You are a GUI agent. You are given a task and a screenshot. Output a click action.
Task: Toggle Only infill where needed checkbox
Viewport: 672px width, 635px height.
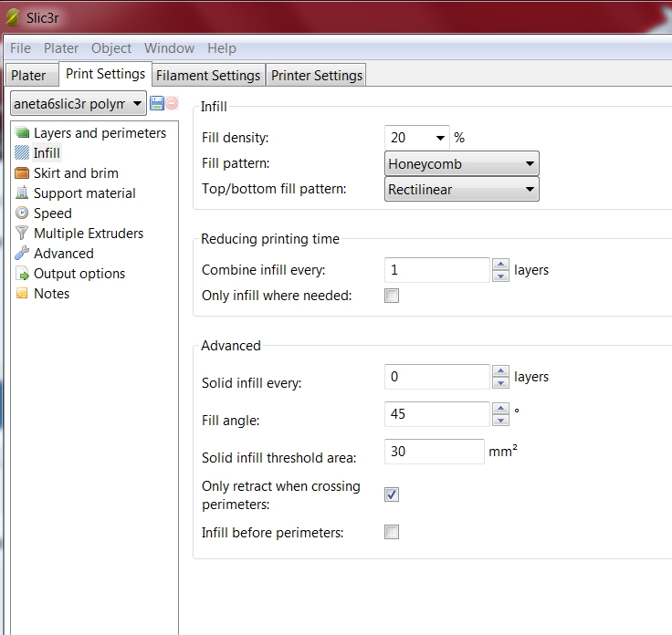(392, 296)
